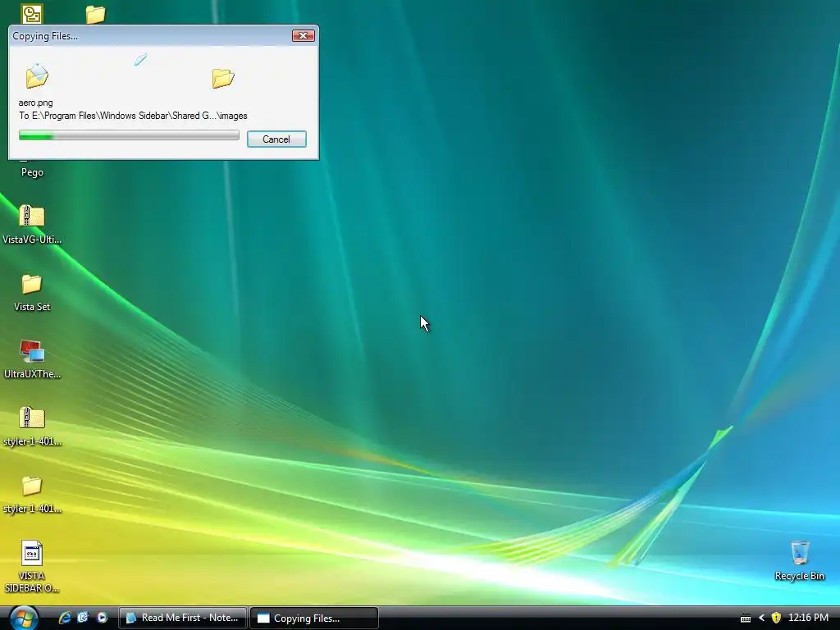Open the Start menu orb
Image resolution: width=840 pixels, height=630 pixels.
pyautogui.click(x=24, y=618)
